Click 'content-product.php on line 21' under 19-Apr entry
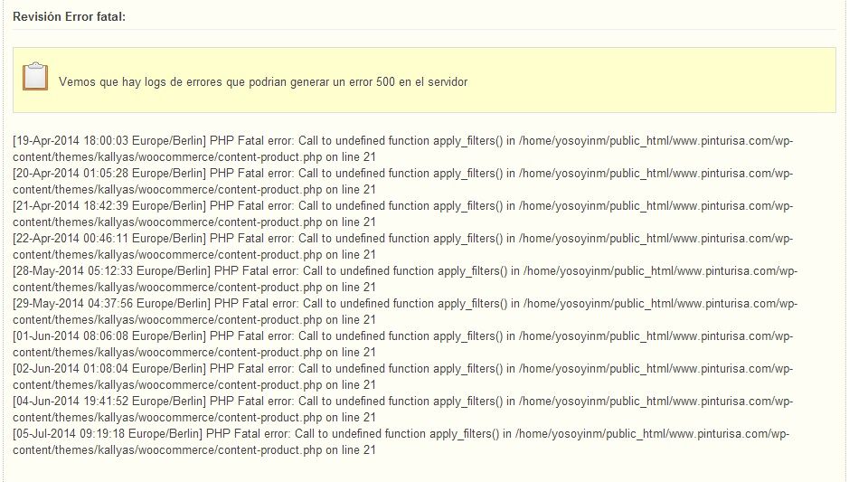This screenshot has height=482, width=868. pos(297,157)
